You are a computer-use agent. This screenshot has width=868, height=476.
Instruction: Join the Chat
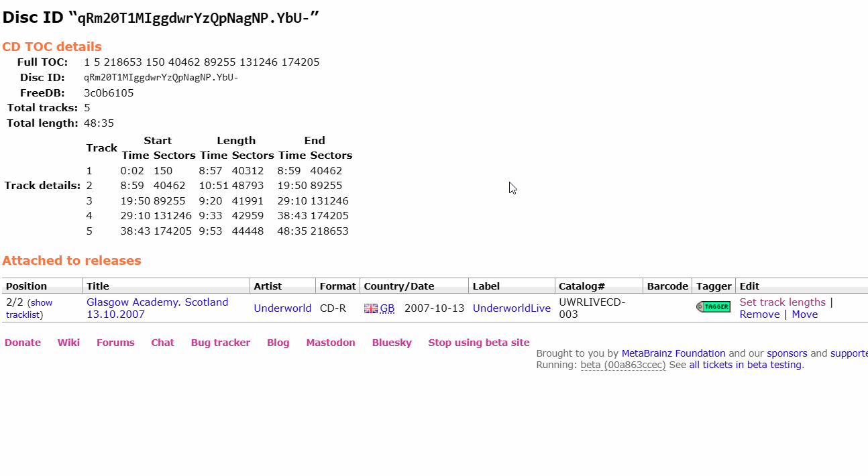[162, 342]
